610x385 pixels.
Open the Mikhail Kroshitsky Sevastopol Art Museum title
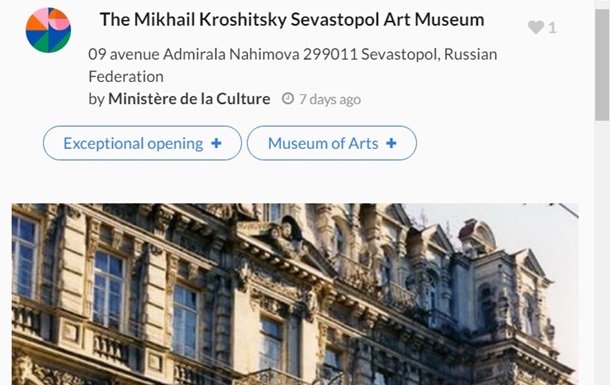[292, 19]
